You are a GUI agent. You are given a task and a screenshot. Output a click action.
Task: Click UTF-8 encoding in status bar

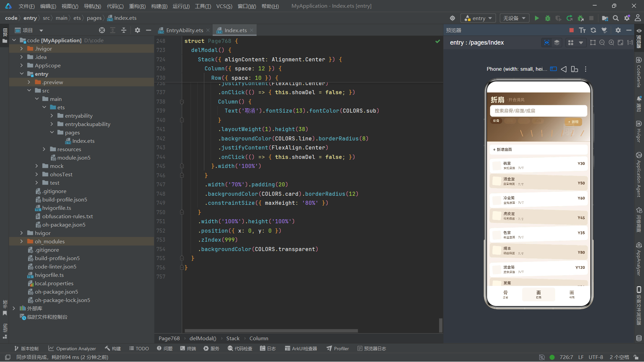click(596, 357)
